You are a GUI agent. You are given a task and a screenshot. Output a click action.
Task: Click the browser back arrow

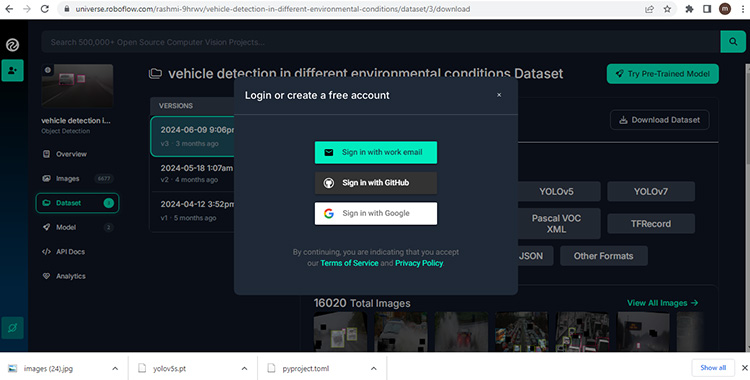click(9, 9)
